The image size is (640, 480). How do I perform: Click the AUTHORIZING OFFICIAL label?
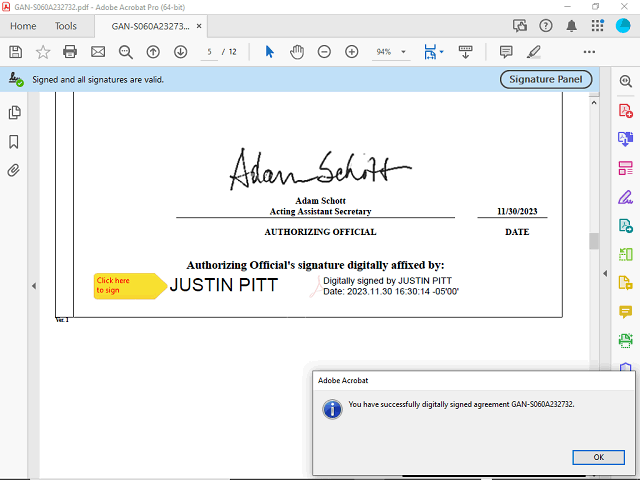click(320, 232)
